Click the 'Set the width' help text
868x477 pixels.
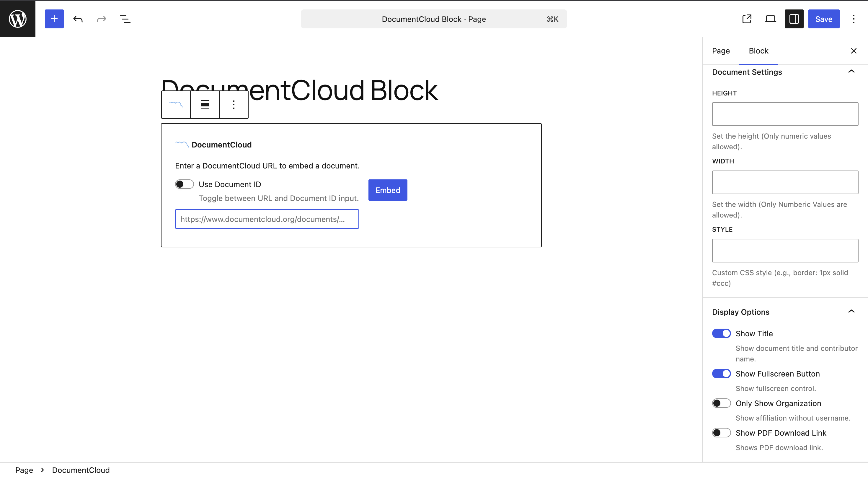[x=779, y=210]
